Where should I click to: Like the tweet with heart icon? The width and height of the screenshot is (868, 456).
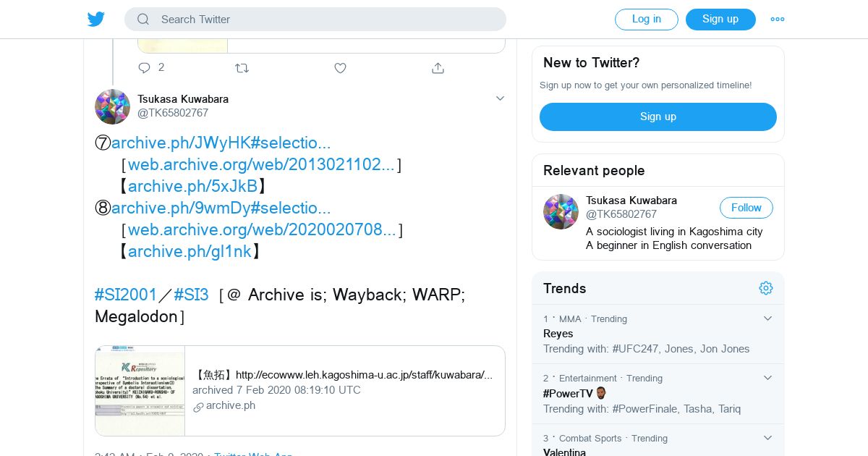(340, 68)
